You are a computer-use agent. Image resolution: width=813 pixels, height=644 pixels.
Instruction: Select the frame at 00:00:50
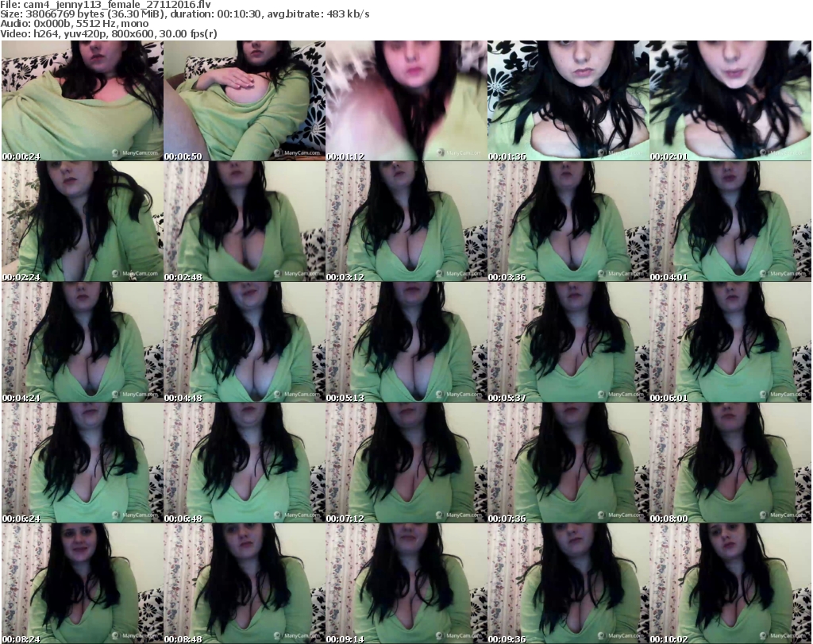pyautogui.click(x=245, y=101)
